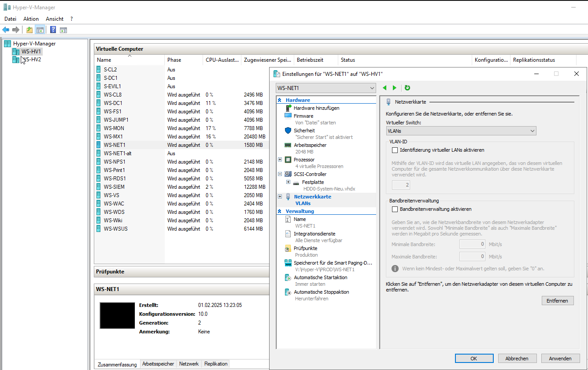Expand the Festplatte node plus sign
The image size is (588, 370).
click(288, 182)
